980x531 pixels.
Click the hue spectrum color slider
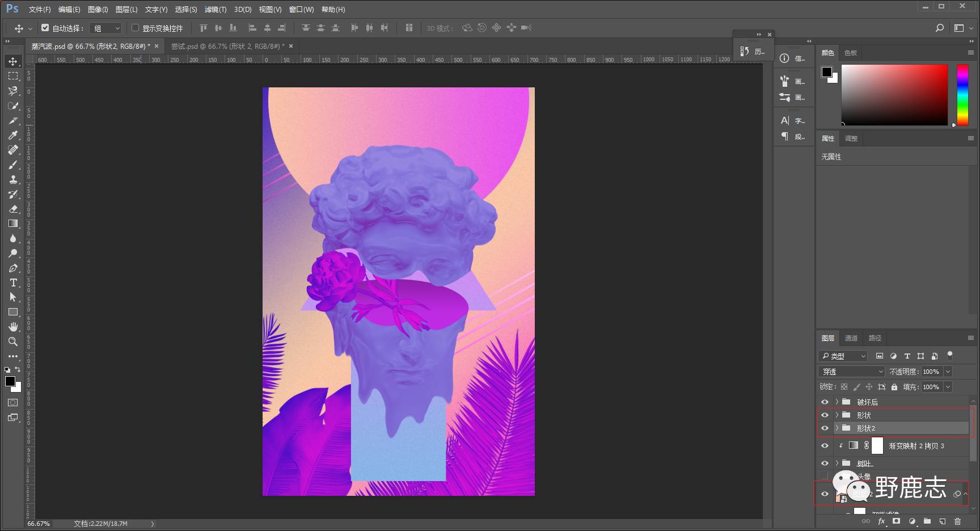[x=962, y=95]
